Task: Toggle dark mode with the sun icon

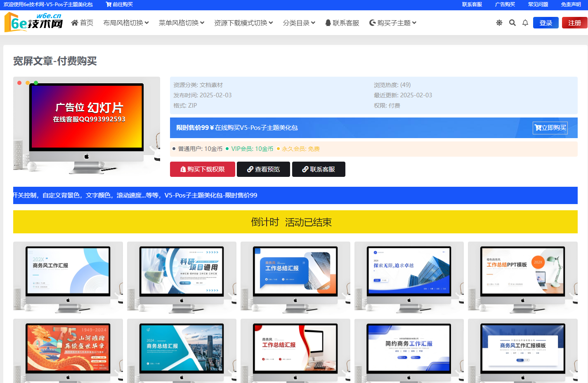Action: coord(499,23)
